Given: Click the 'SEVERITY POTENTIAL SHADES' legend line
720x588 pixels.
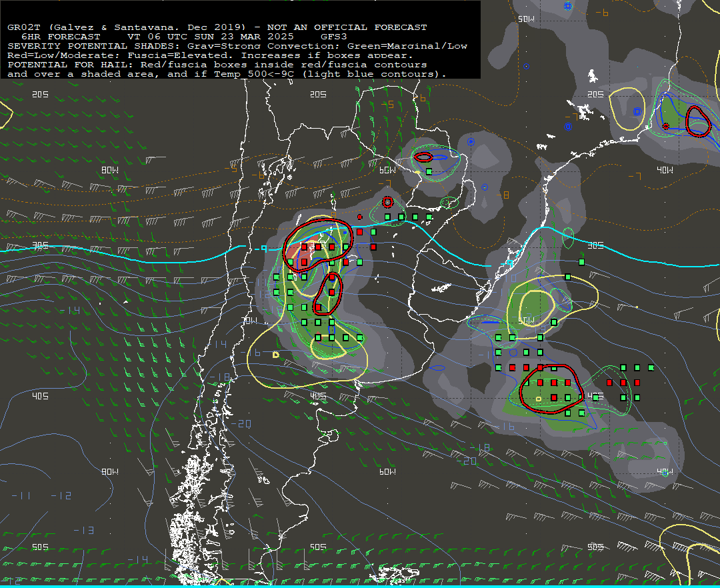Looking at the screenshot, I should click(x=237, y=46).
